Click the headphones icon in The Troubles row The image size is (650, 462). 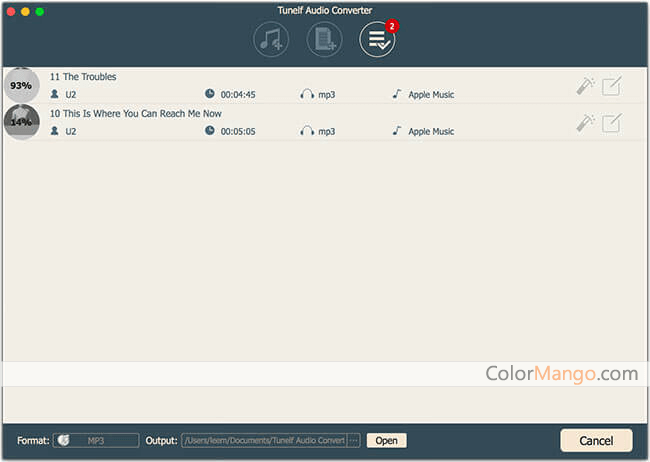click(307, 95)
